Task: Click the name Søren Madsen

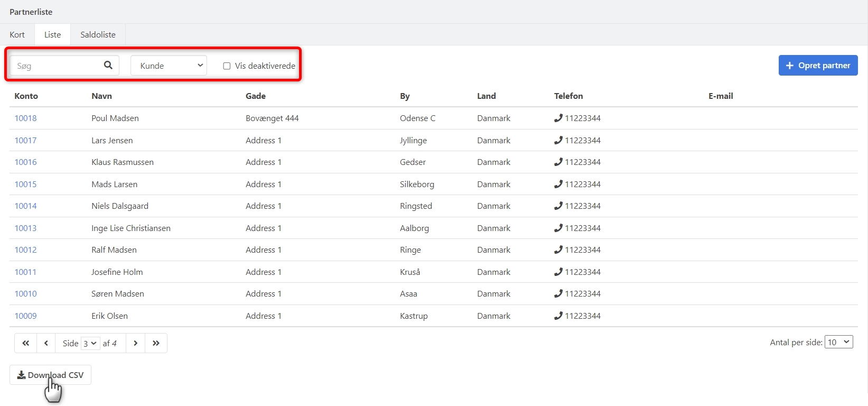Action: 118,293
